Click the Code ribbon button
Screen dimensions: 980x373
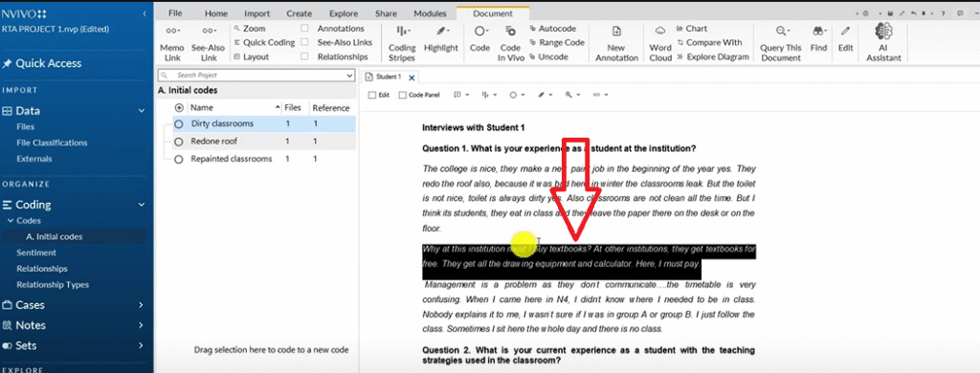point(480,39)
